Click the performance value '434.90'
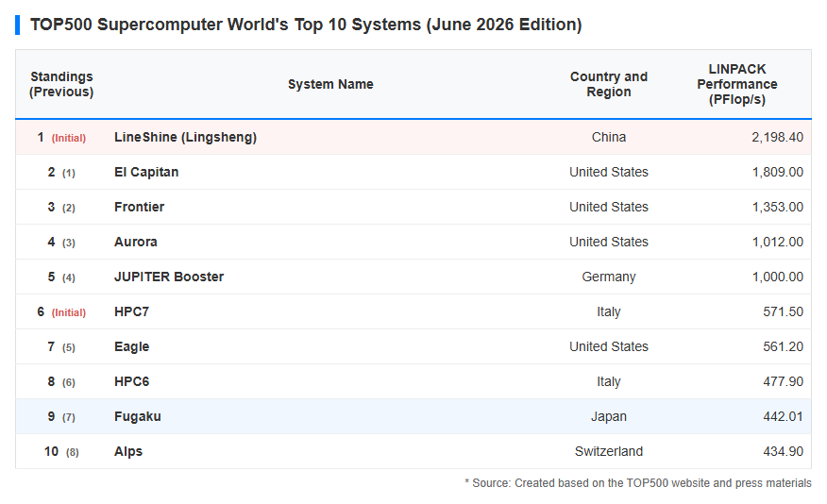 pyautogui.click(x=784, y=451)
